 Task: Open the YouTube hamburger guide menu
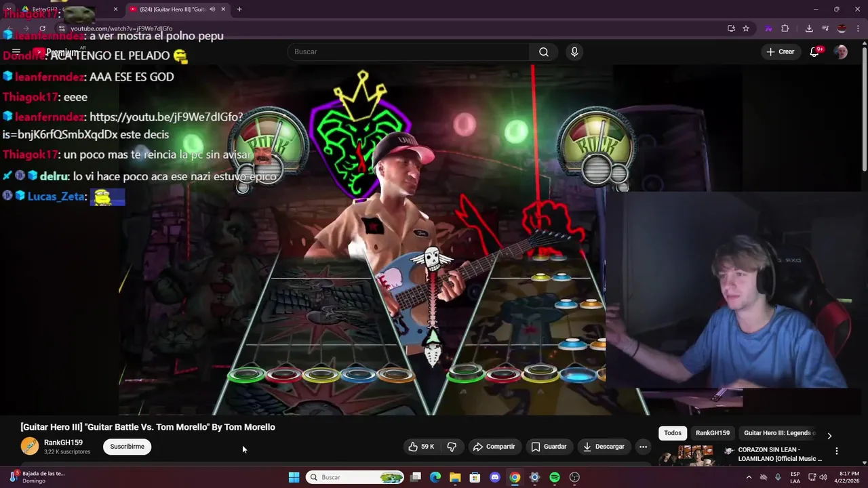[16, 52]
